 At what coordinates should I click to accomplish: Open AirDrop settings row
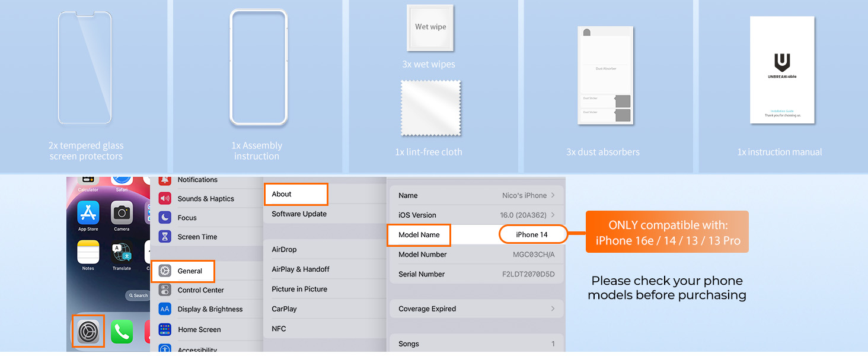(x=324, y=250)
